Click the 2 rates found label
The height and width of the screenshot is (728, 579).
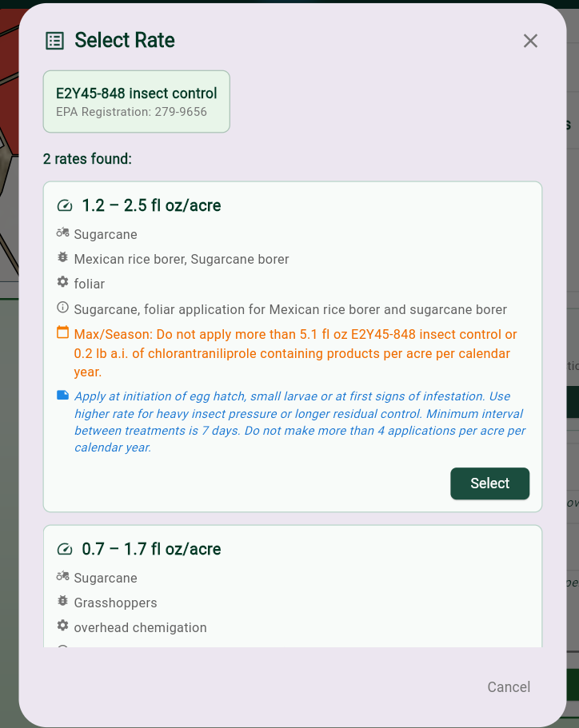(x=87, y=159)
